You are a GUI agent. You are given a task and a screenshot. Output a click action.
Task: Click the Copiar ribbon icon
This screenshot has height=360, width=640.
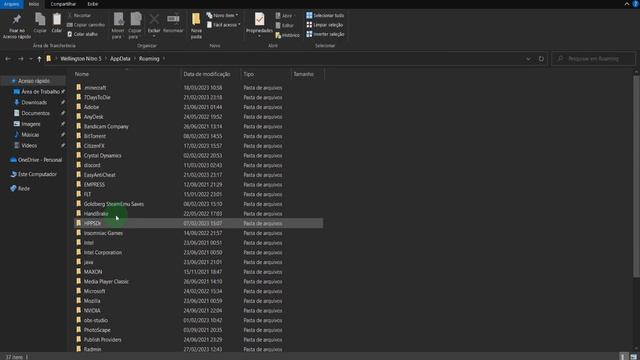40,23
